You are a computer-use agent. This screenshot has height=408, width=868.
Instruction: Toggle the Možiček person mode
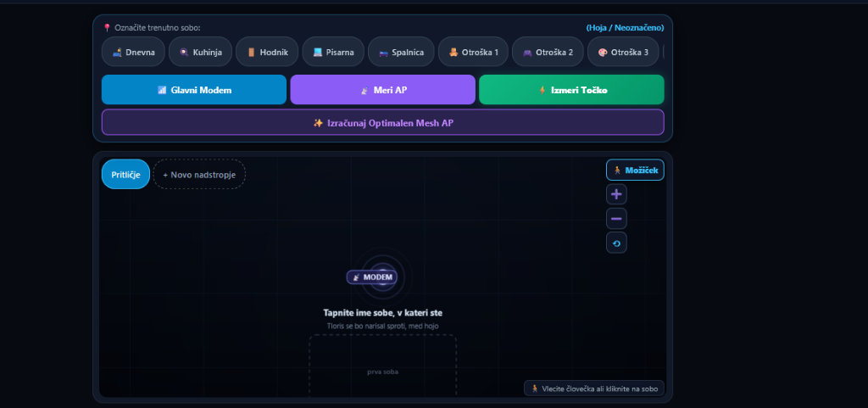[635, 170]
